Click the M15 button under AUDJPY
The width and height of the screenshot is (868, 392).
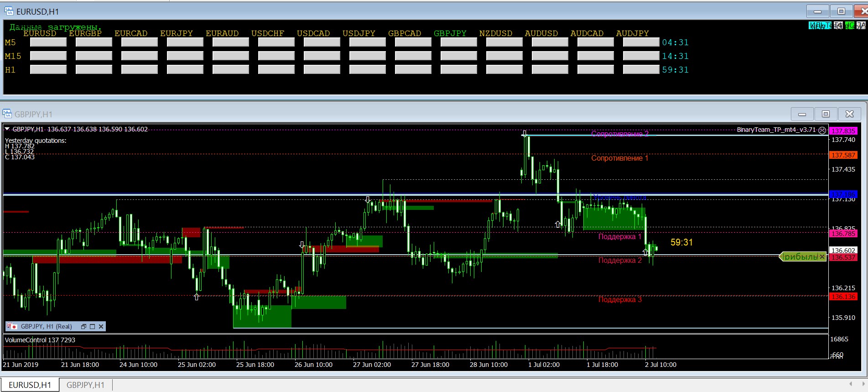[x=641, y=56]
